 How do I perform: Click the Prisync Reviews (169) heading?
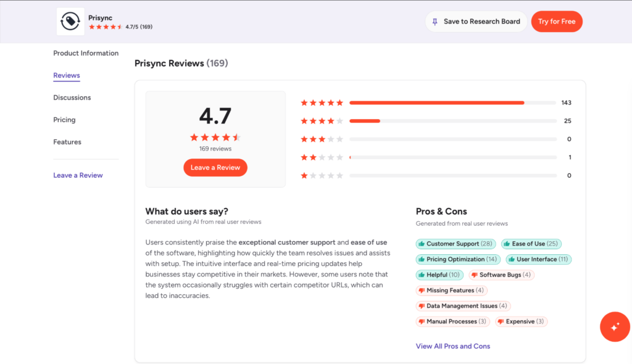coord(181,64)
